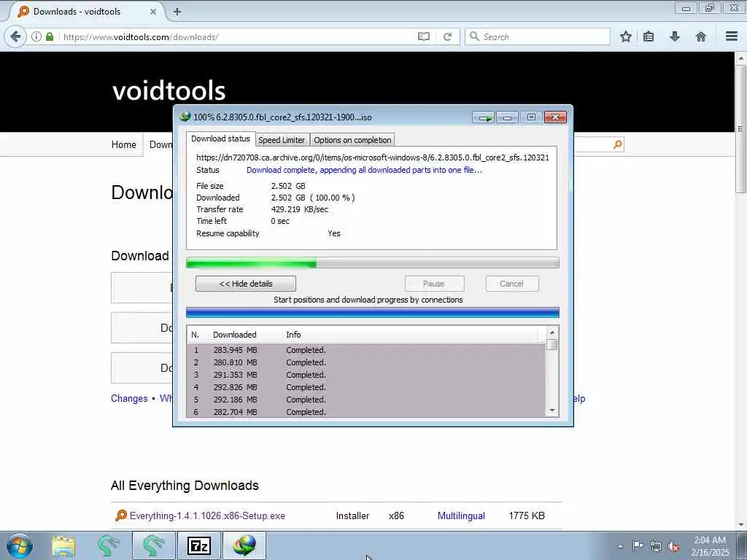Bookmark this page with star icon
Image resolution: width=747 pixels, height=560 pixels.
tap(625, 36)
